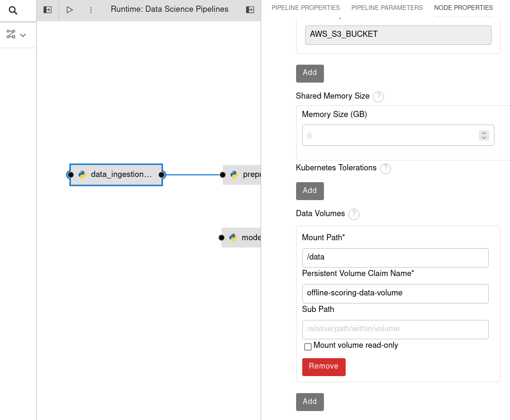Switch to Pipeline Properties tab
Image resolution: width=510 pixels, height=420 pixels.
click(306, 8)
